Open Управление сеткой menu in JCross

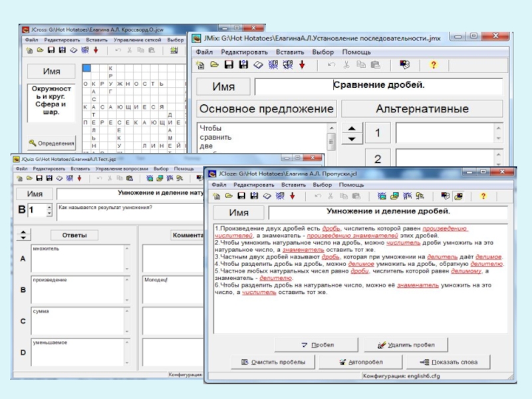(136, 40)
